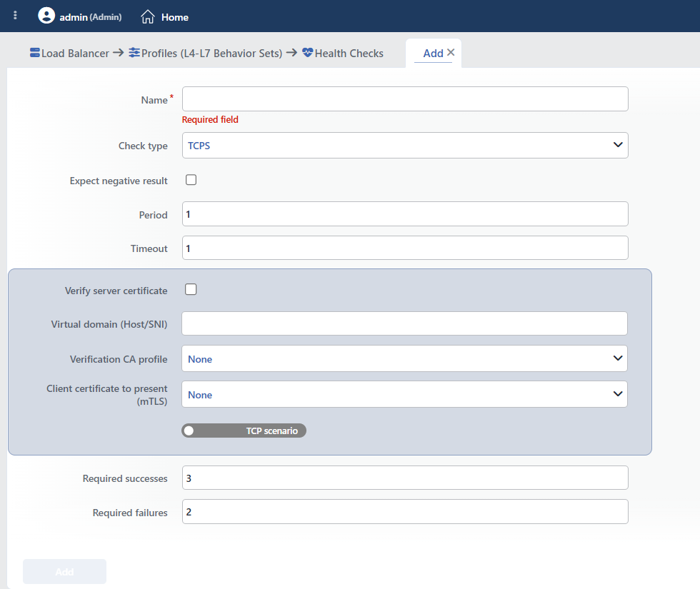The height and width of the screenshot is (589, 700).
Task: Open the Verification CA profile dropdown
Action: click(404, 358)
